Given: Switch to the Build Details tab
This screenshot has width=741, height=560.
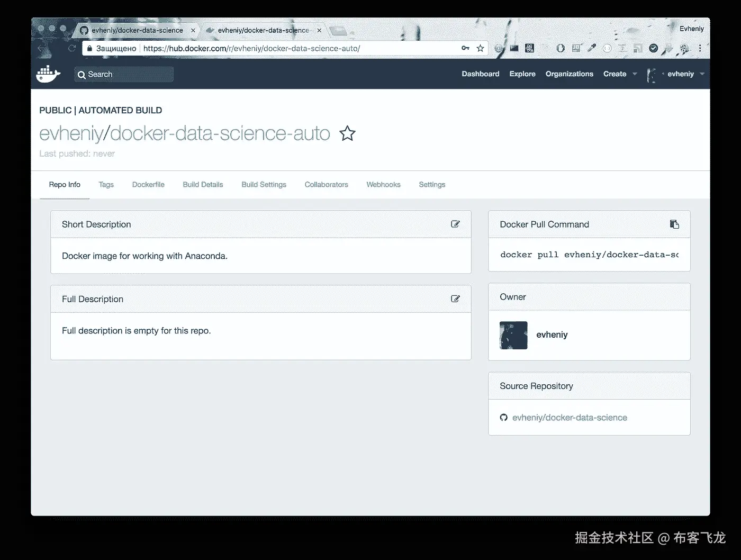Looking at the screenshot, I should [x=203, y=185].
